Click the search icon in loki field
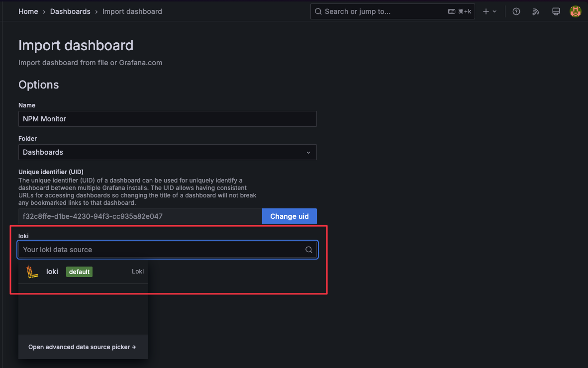 point(309,250)
